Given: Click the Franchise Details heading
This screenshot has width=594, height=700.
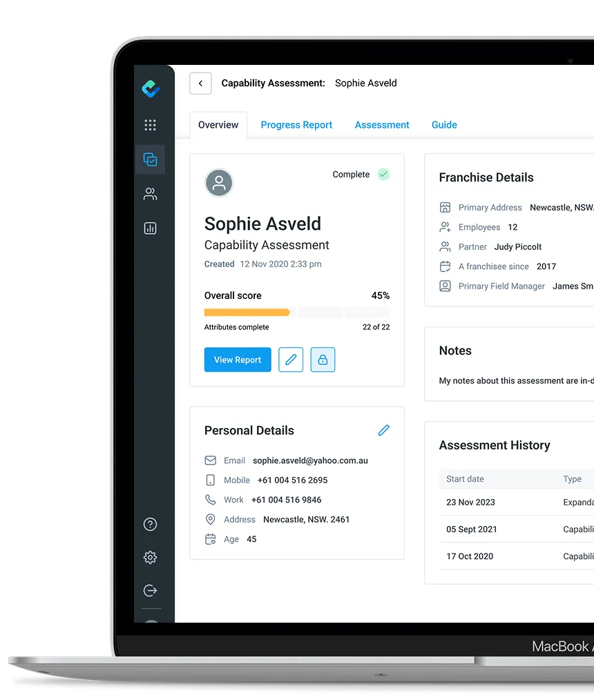Looking at the screenshot, I should point(486,177).
